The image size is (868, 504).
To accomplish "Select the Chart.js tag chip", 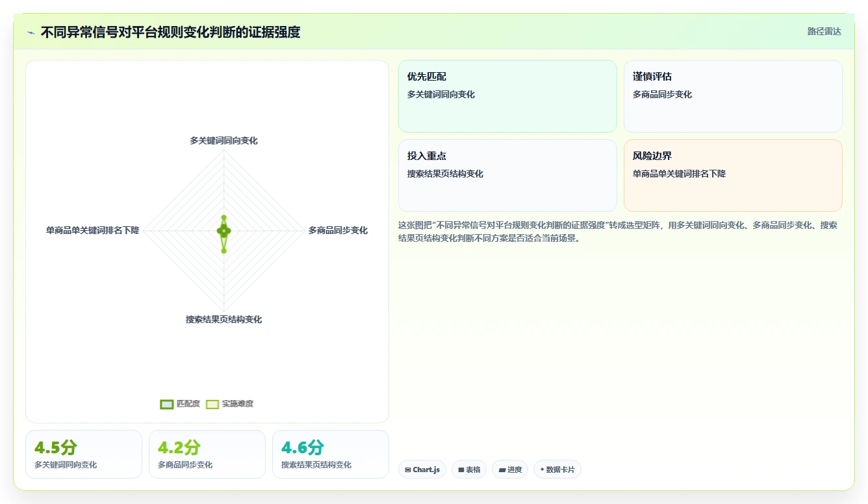I will click(422, 470).
